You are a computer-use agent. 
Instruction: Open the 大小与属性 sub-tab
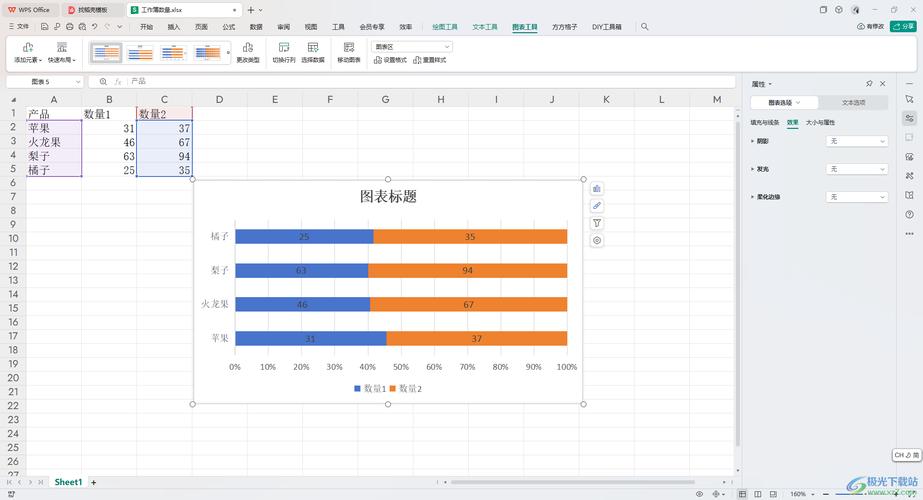[820, 122]
